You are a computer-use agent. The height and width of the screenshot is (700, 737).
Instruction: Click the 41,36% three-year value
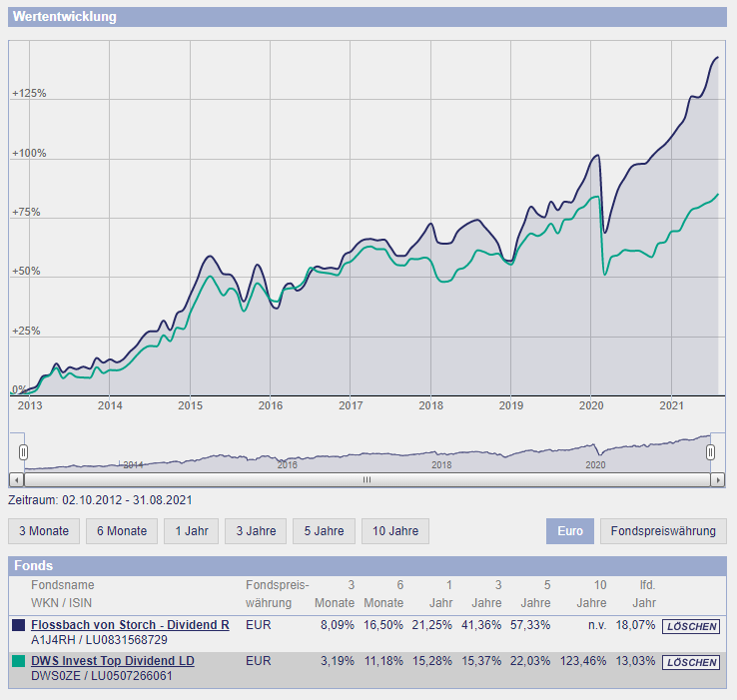(481, 625)
